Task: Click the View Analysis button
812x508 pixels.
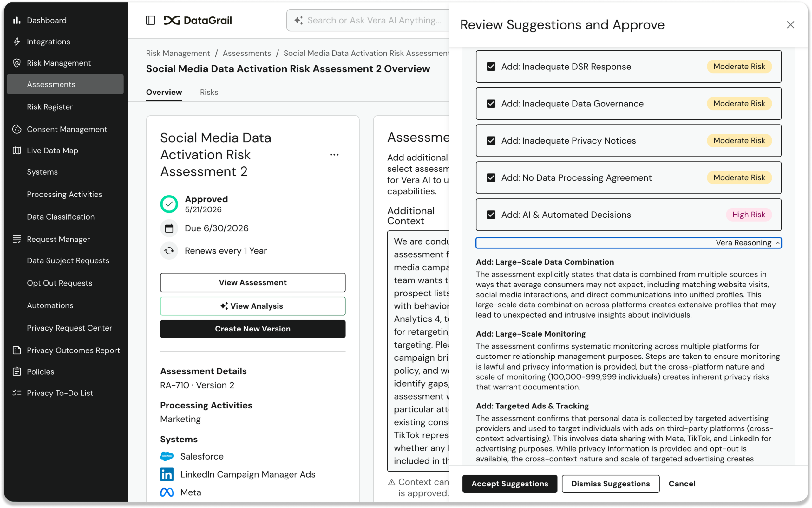Action: click(x=252, y=306)
